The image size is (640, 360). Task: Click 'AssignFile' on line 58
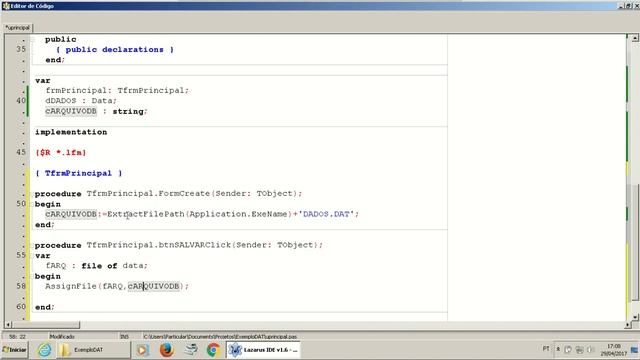tap(71, 286)
